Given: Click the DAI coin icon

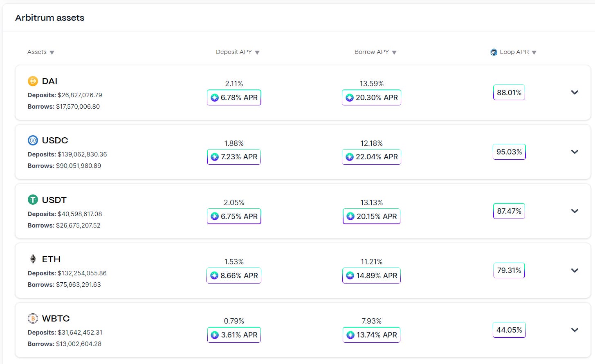Looking at the screenshot, I should coord(33,81).
